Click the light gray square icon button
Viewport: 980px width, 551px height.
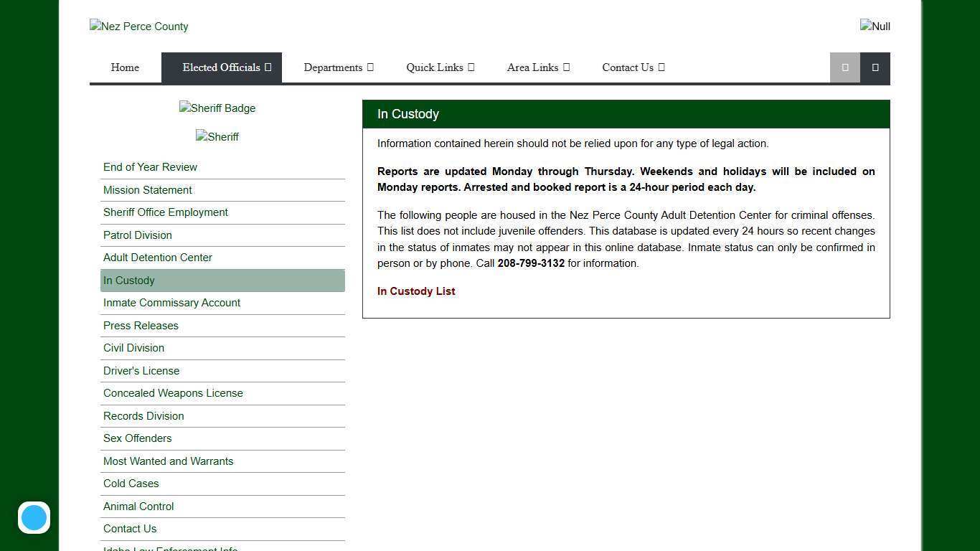point(844,67)
